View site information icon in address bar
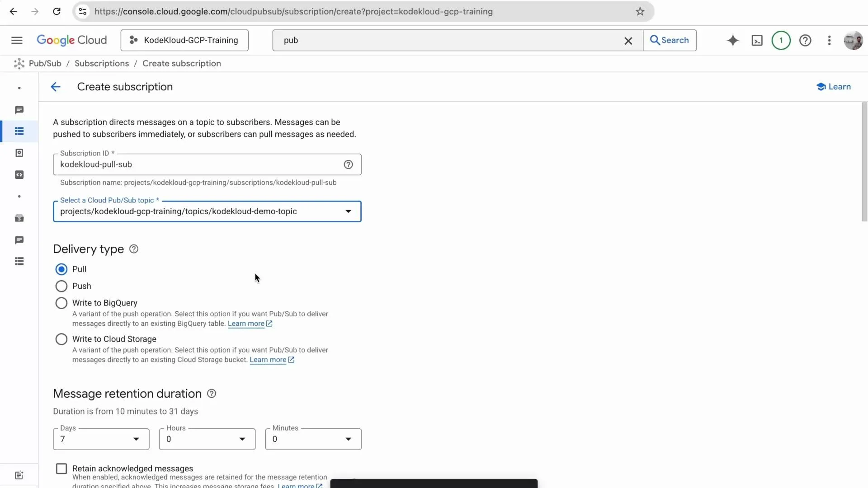Viewport: 868px width, 488px height. click(x=83, y=12)
